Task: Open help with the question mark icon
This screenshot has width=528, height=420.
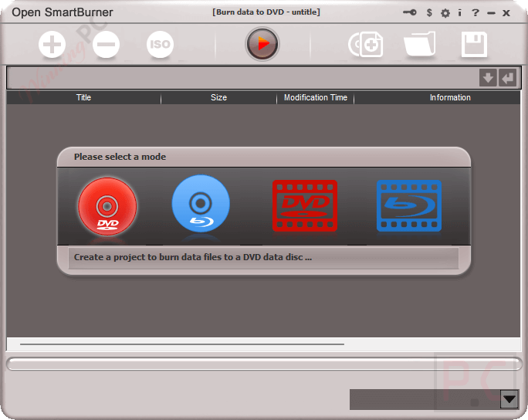Action: coord(476,13)
